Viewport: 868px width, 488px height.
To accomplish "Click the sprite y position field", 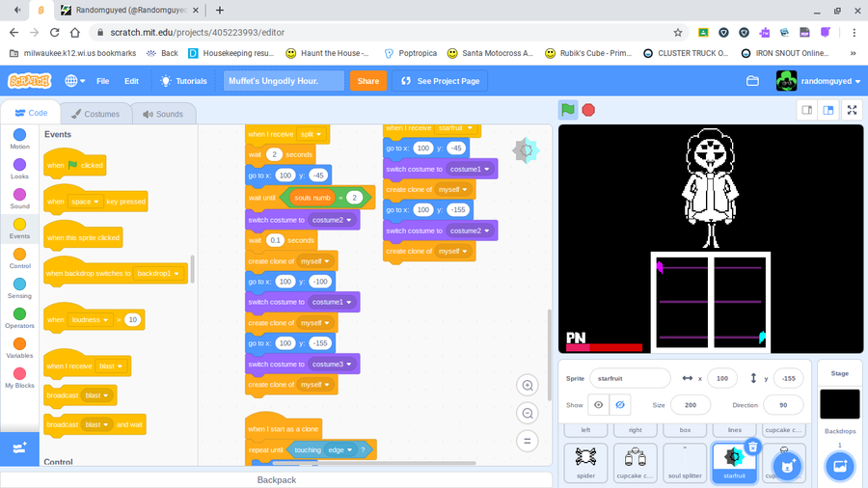I will click(x=788, y=378).
